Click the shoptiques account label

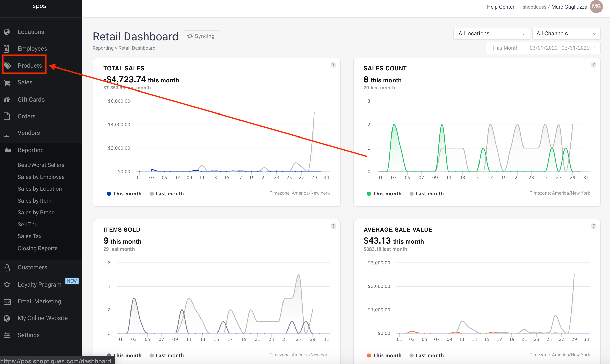[x=534, y=7]
